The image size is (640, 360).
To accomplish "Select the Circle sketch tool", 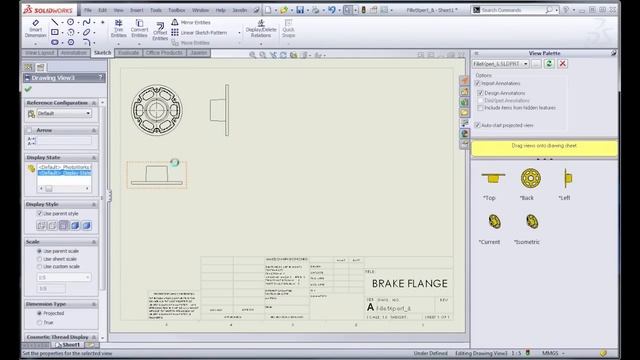I will click(x=71, y=22).
